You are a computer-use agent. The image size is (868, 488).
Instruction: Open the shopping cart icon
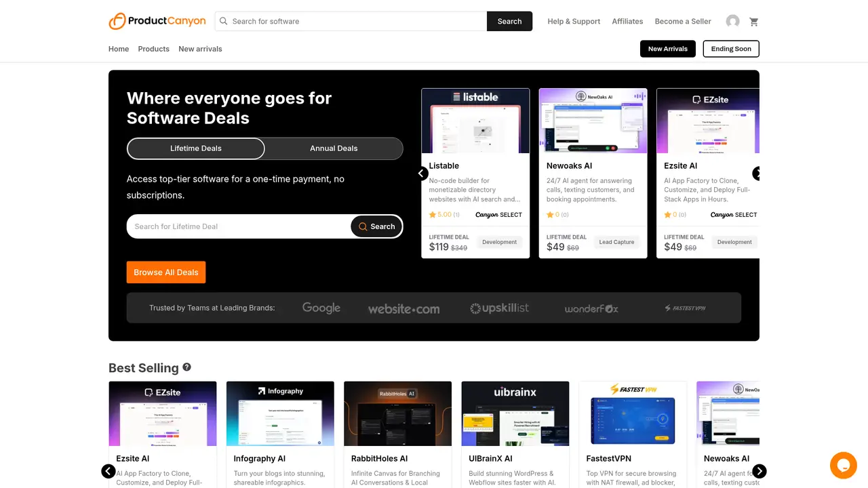tap(753, 22)
